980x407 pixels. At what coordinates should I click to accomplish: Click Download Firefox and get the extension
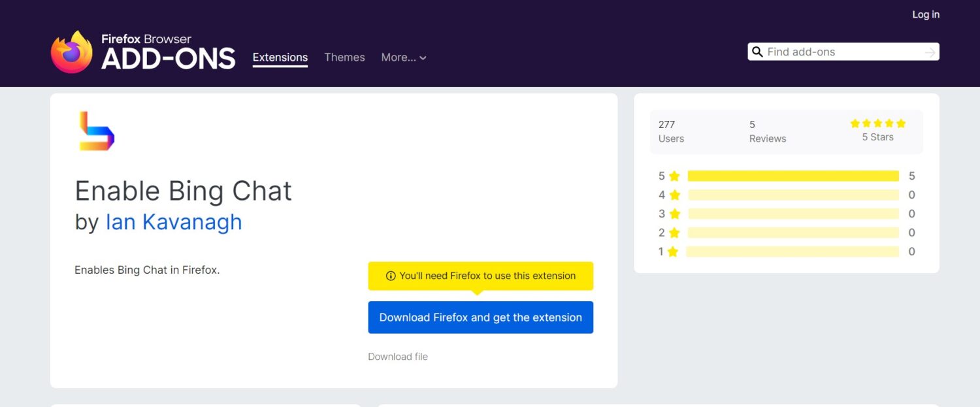pyautogui.click(x=481, y=317)
